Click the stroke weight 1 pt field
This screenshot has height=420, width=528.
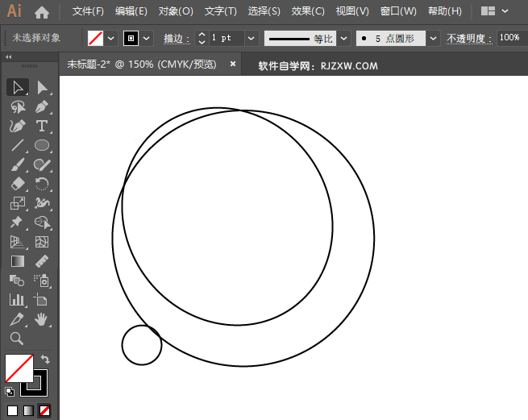(227, 39)
